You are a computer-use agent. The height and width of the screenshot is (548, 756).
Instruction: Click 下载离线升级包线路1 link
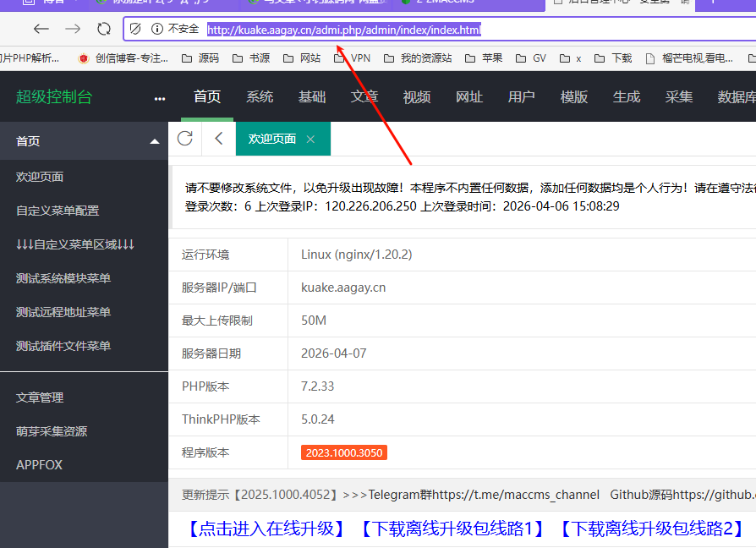pos(452,529)
